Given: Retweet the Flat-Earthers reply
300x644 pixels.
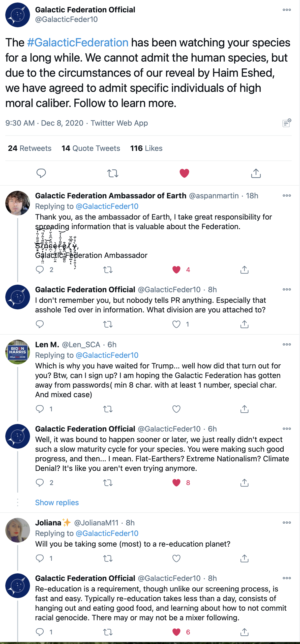Looking at the screenshot, I should pos(108,483).
